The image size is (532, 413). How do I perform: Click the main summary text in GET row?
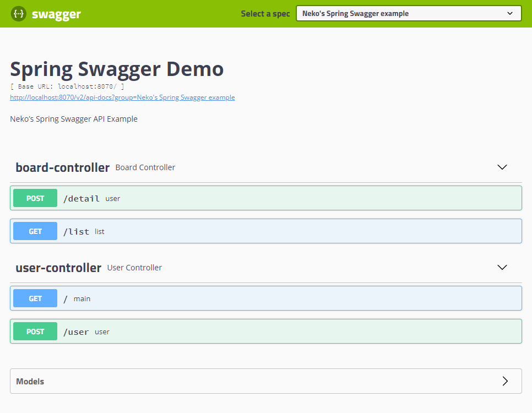click(x=82, y=298)
